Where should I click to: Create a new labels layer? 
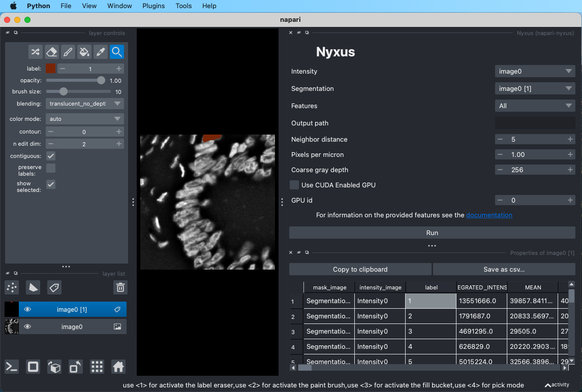click(54, 287)
